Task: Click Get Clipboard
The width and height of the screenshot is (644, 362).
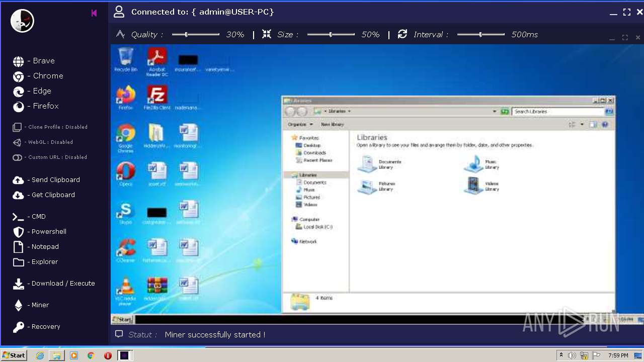Action: (44, 195)
